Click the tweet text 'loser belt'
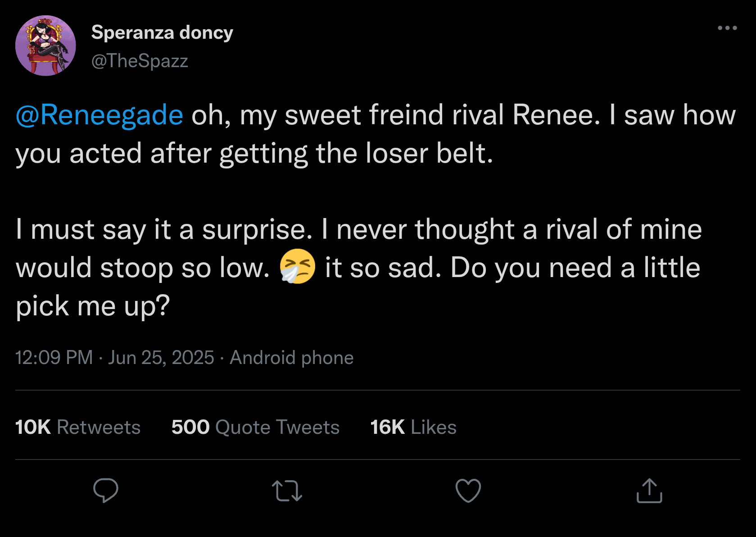 (429, 153)
